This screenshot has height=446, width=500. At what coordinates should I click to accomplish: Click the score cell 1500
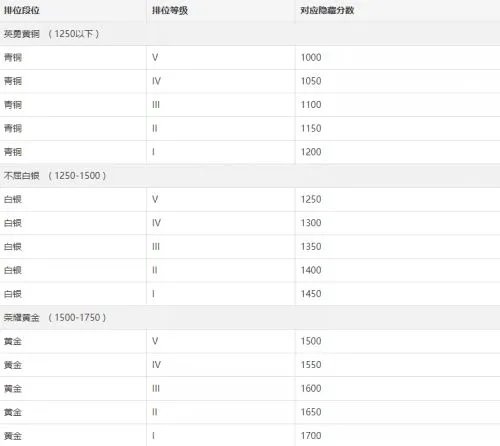tap(311, 341)
